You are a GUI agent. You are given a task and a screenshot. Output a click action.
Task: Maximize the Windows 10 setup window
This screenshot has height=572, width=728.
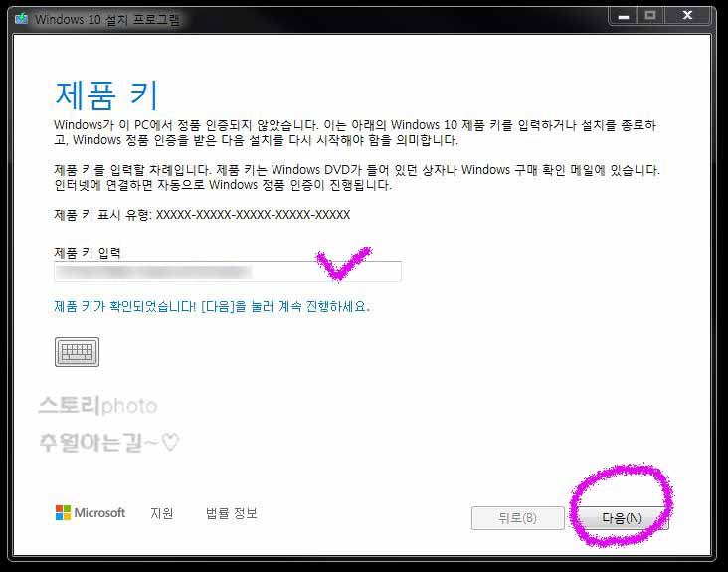tap(650, 16)
